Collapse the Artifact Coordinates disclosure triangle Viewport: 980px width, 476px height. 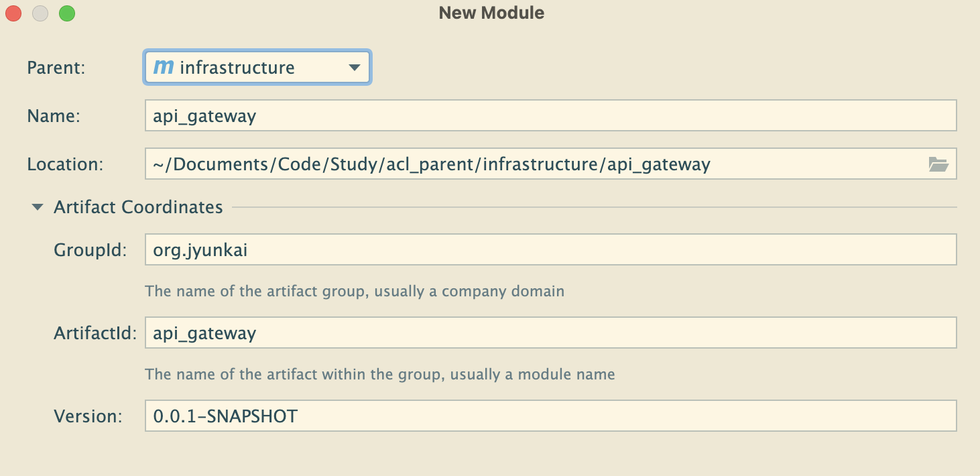[x=38, y=207]
